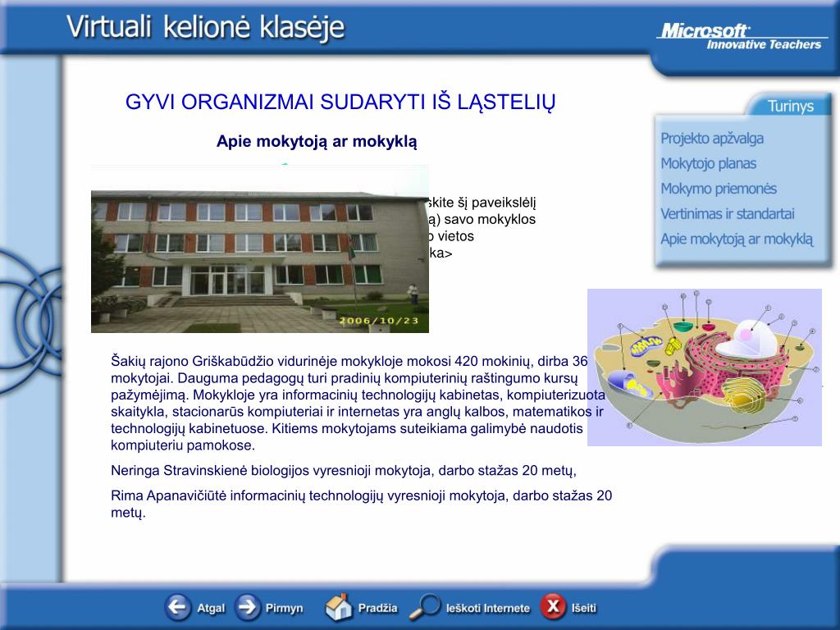840x630 pixels.
Task: Click the school building photo
Action: tap(260, 249)
